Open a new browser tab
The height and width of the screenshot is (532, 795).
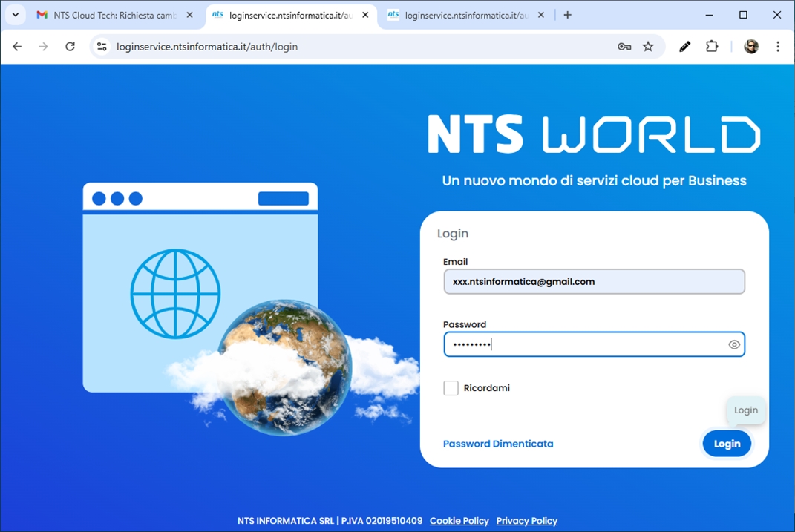pos(567,15)
